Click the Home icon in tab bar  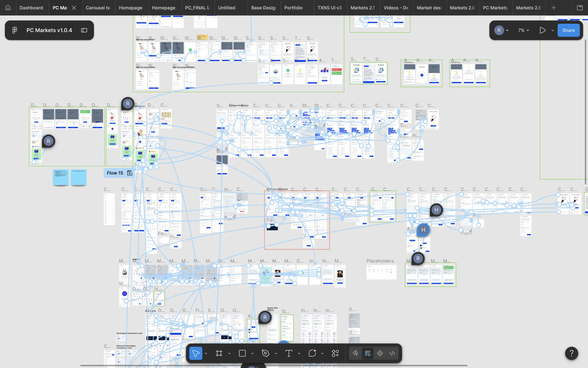pos(8,8)
